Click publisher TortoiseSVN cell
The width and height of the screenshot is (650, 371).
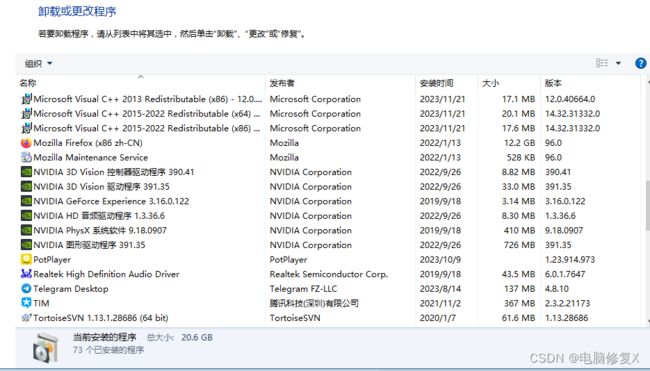click(x=295, y=318)
